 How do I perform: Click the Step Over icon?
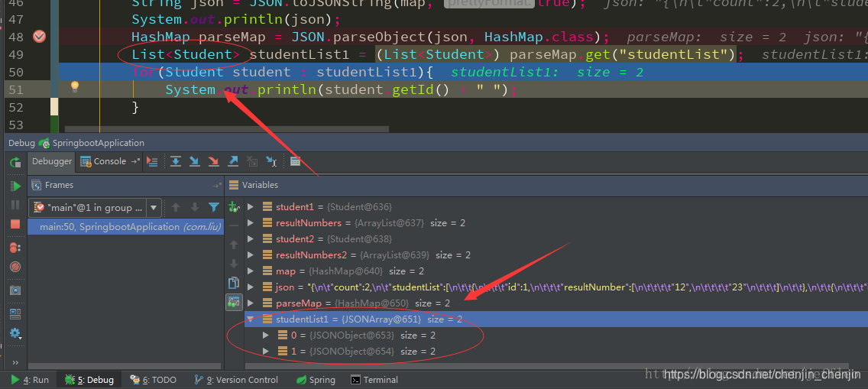tap(176, 161)
